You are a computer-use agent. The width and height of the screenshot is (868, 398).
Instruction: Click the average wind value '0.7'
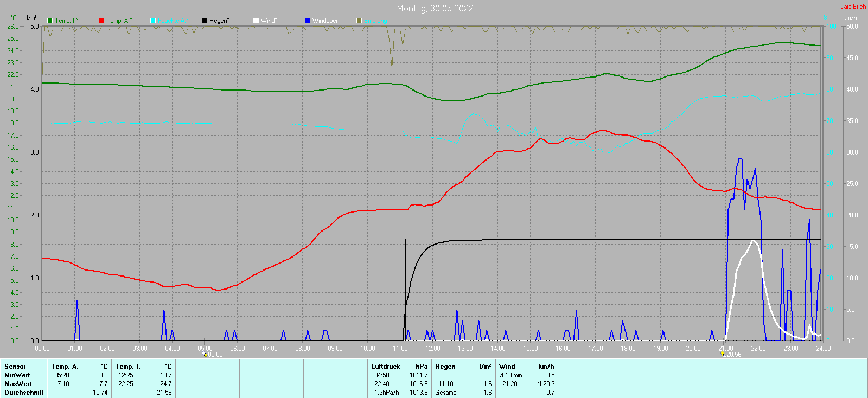tap(551, 393)
